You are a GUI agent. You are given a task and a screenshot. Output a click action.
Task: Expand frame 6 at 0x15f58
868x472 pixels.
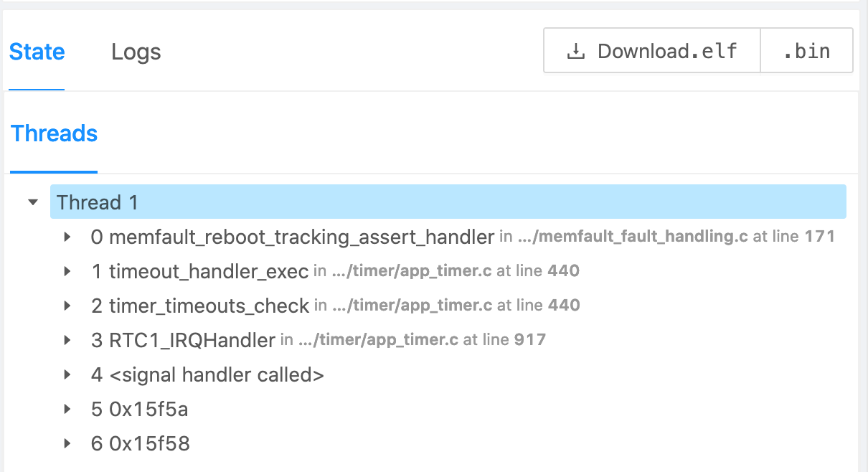(67, 443)
